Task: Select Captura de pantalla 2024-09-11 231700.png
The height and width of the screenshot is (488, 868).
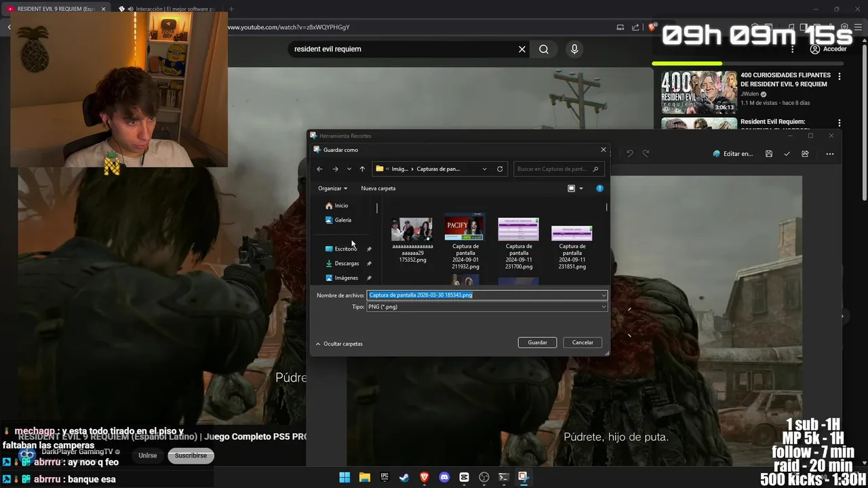Action: tap(519, 243)
